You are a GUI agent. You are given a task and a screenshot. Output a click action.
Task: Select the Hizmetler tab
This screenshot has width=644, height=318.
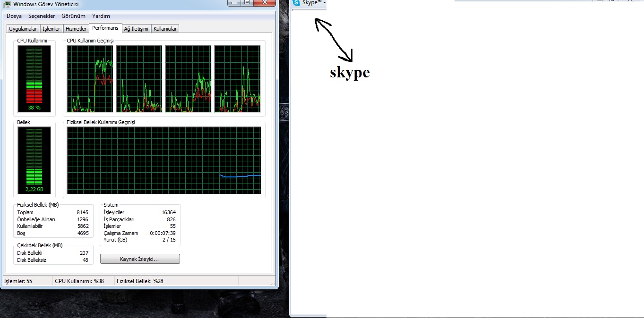76,29
